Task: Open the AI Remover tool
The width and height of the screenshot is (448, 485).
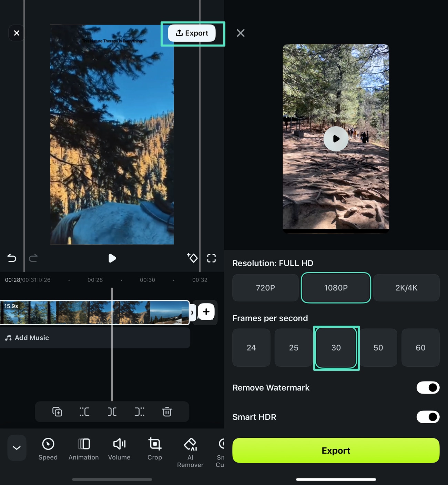Action: [x=190, y=452]
